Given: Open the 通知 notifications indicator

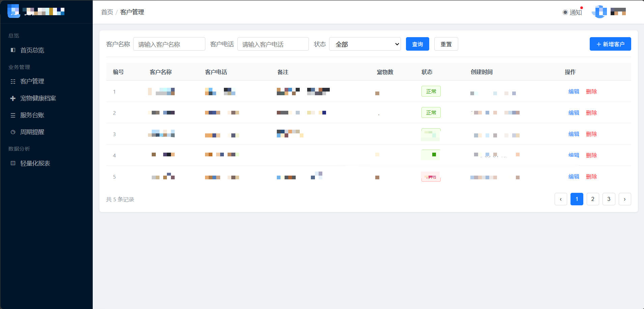Looking at the screenshot, I should click(572, 12).
